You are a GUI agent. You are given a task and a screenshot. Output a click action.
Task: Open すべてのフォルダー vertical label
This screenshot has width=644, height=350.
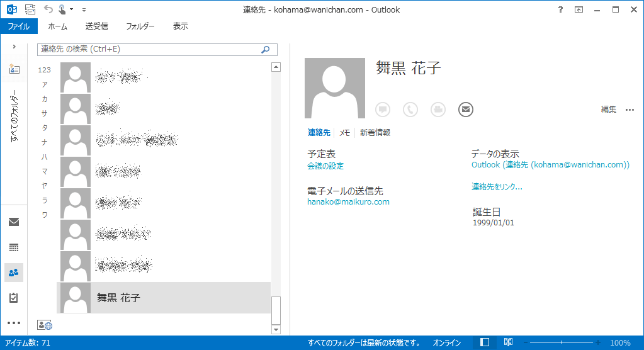[14, 116]
